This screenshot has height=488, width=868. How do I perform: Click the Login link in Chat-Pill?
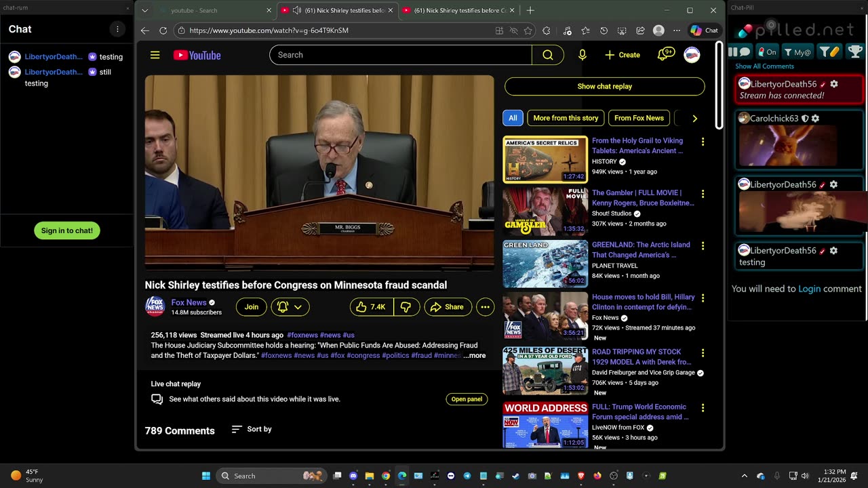(809, 289)
